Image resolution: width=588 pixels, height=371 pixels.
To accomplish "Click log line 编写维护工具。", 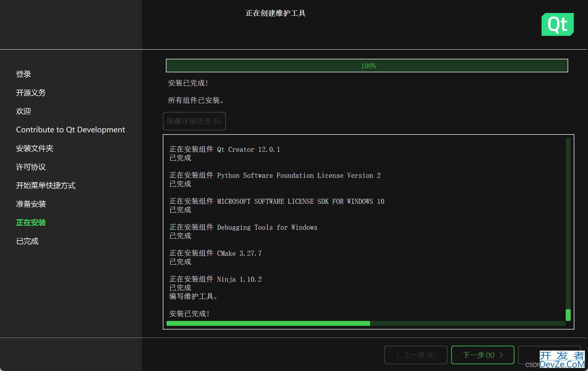I will point(193,296).
